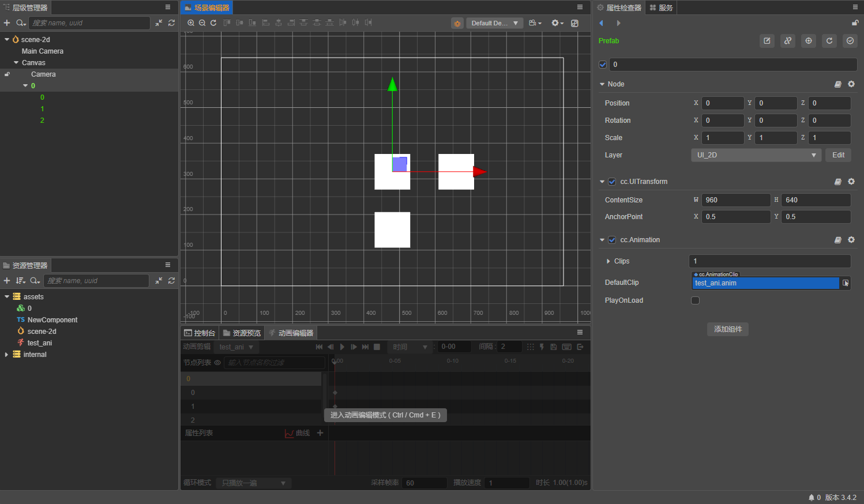Open the cc.Animation settings gear

851,240
